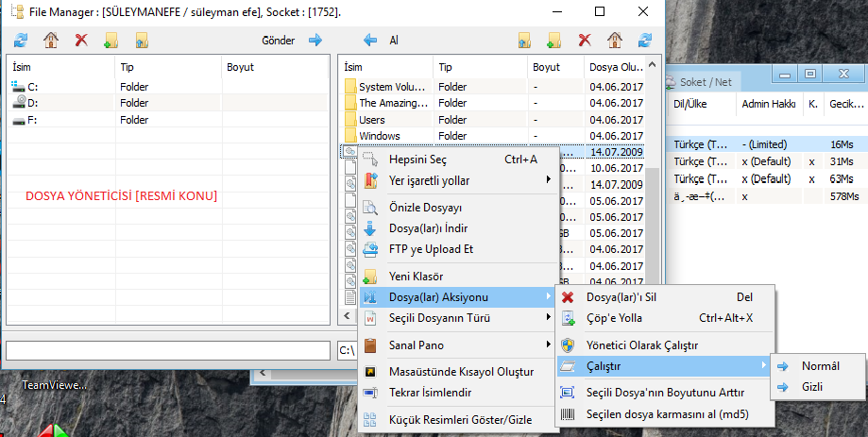Choose Yeni Klasör in the context menu
This screenshot has height=437, width=868.
click(x=458, y=276)
